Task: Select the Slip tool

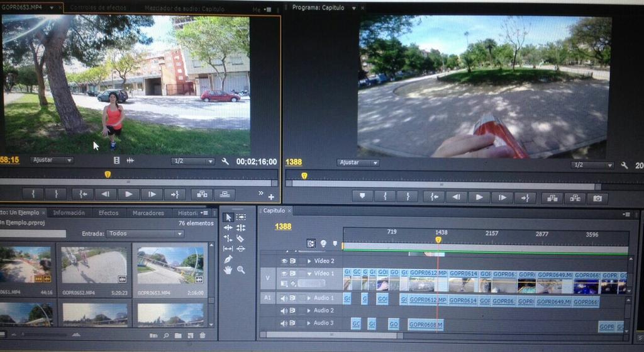Action: click(228, 248)
